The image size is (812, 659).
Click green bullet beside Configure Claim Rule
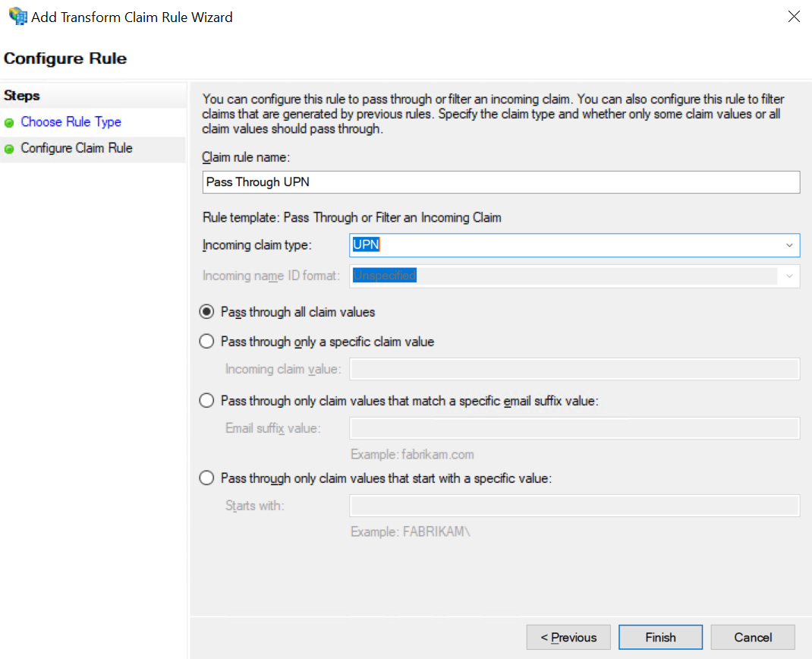(9, 149)
